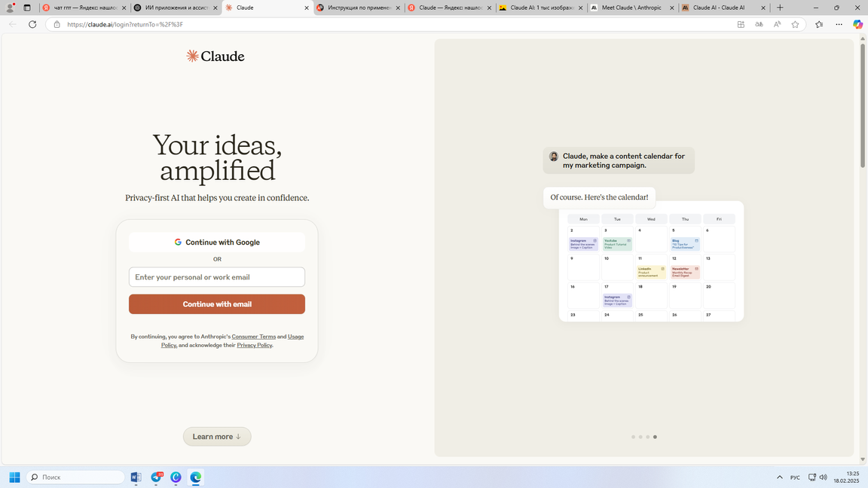Open Microsoft Word from the taskbar

pyautogui.click(x=136, y=477)
